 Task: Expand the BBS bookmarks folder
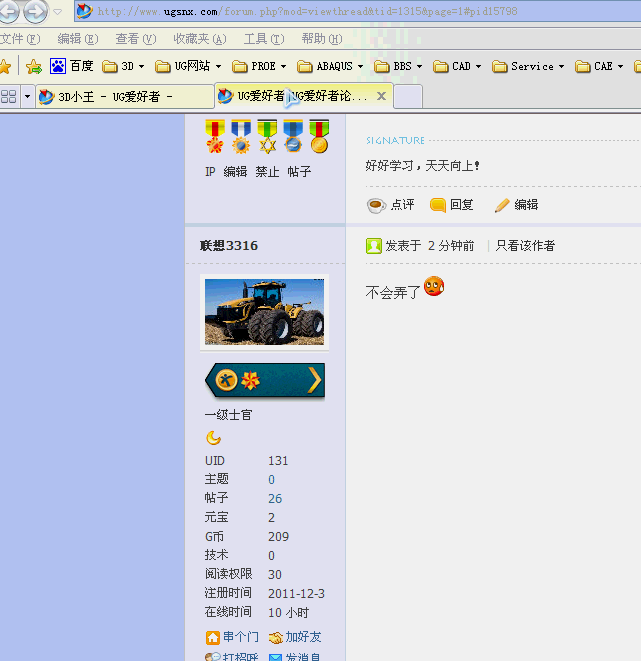click(398, 67)
